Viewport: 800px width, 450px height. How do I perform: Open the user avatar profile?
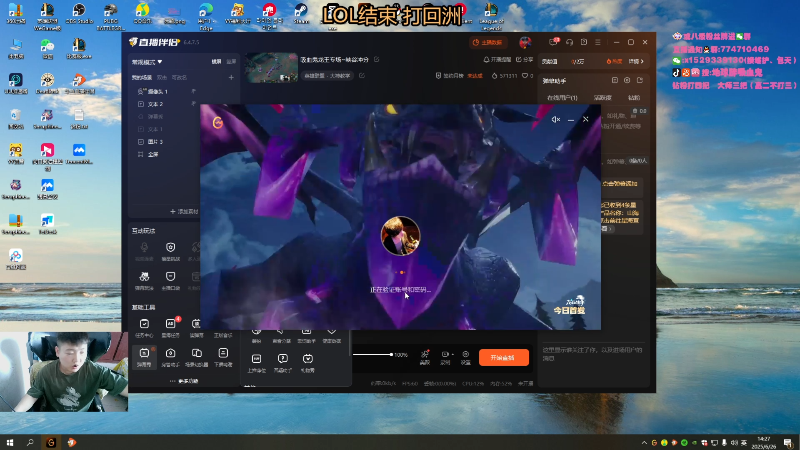pos(525,42)
